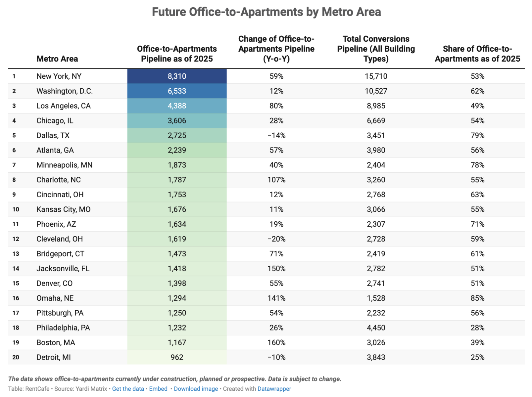
Task: Click the "Share of Office-to-Apartments as of 2025" header
Action: pos(477,54)
